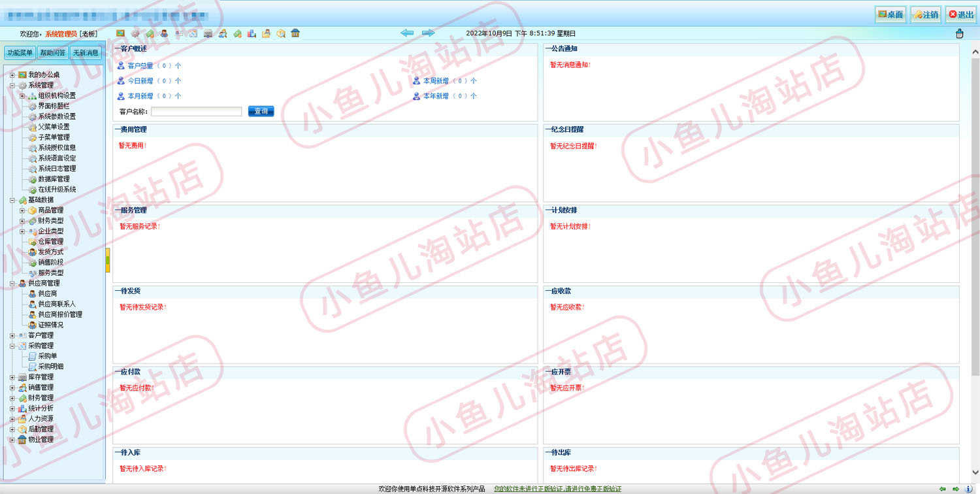Select 子菜单管理 tree item
Viewport: 980px width, 494px height.
click(54, 137)
